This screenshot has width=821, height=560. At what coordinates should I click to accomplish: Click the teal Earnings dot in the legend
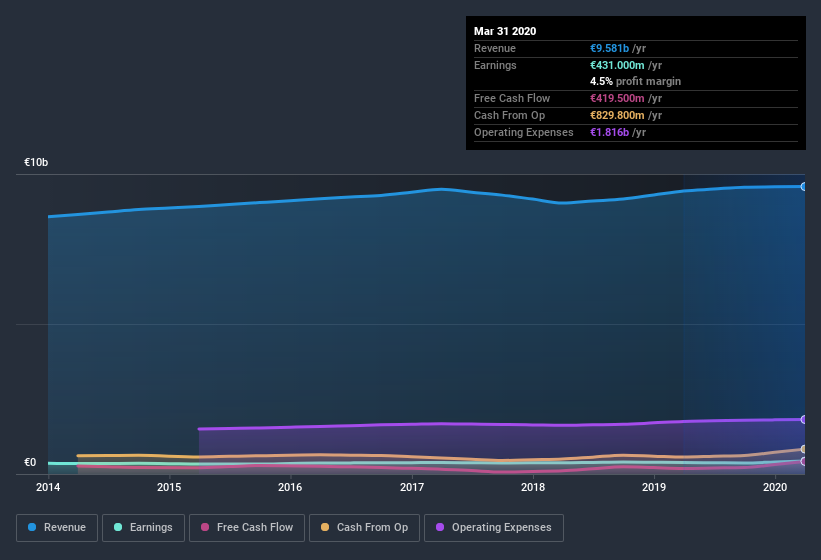tap(118, 527)
